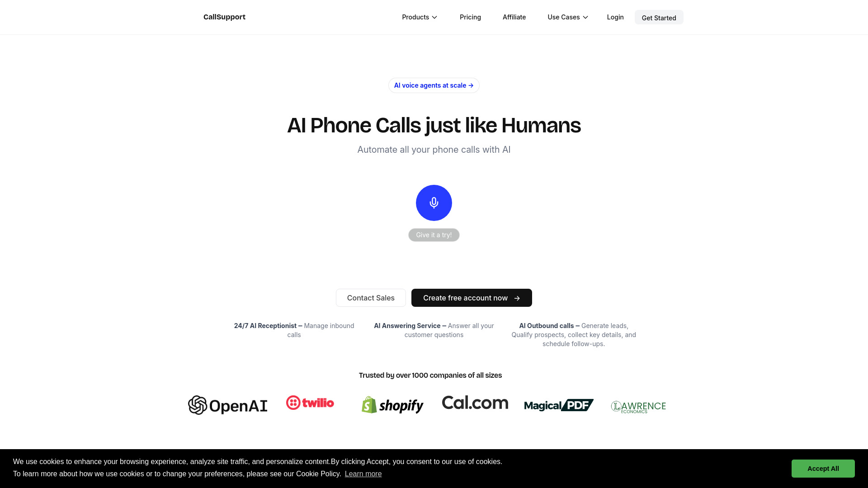The width and height of the screenshot is (868, 488).
Task: Click the microphone icon to try
Action: click(434, 202)
